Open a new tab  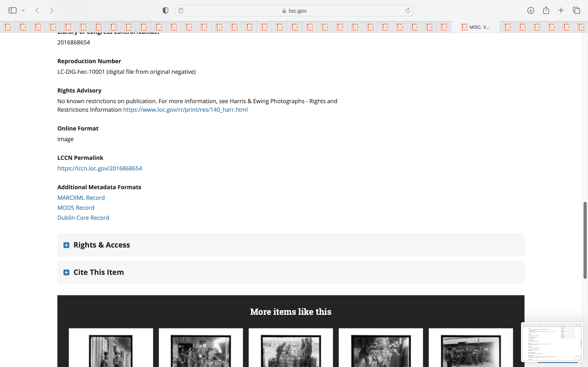point(561,10)
